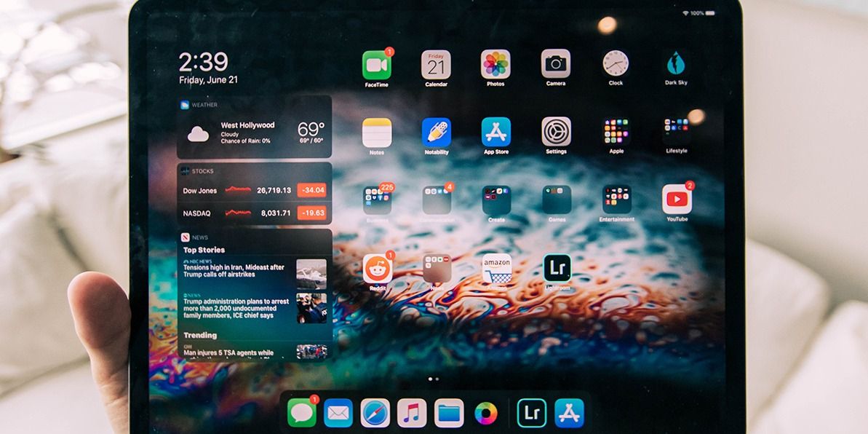Tap the Dark Sky weather app
This screenshot has height=434, width=868.
pyautogui.click(x=676, y=64)
